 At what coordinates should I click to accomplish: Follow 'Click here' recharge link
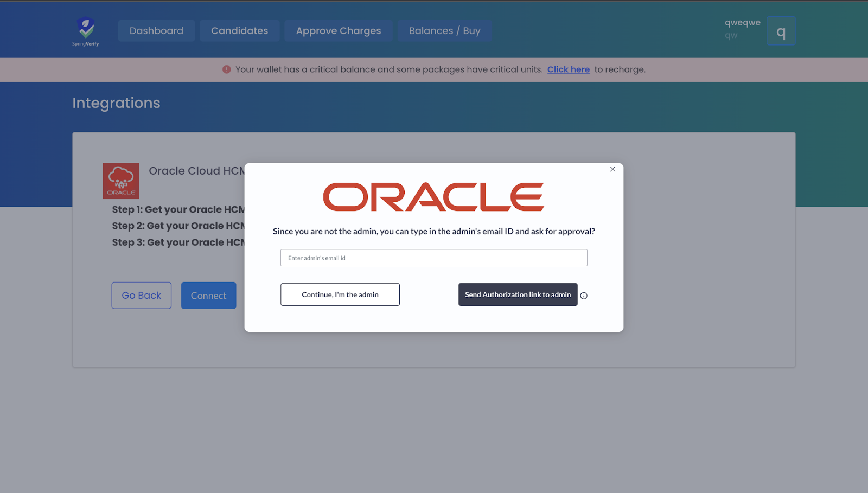coord(568,69)
